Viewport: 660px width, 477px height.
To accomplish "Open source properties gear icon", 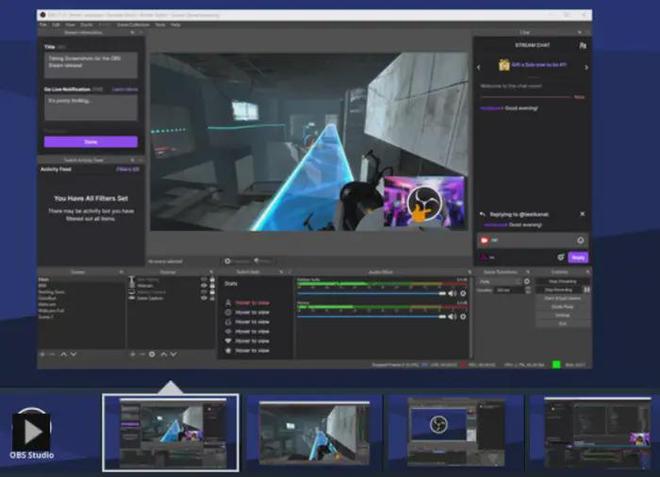I will click(x=152, y=354).
